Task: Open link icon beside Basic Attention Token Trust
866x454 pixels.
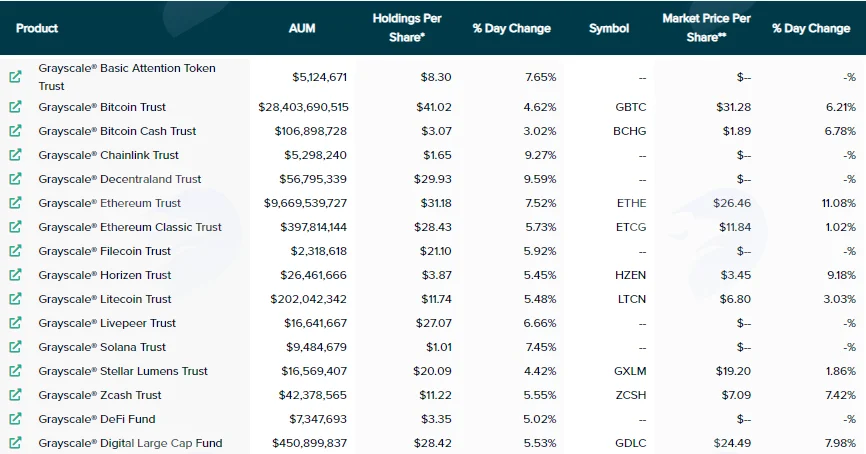Action: (15, 77)
